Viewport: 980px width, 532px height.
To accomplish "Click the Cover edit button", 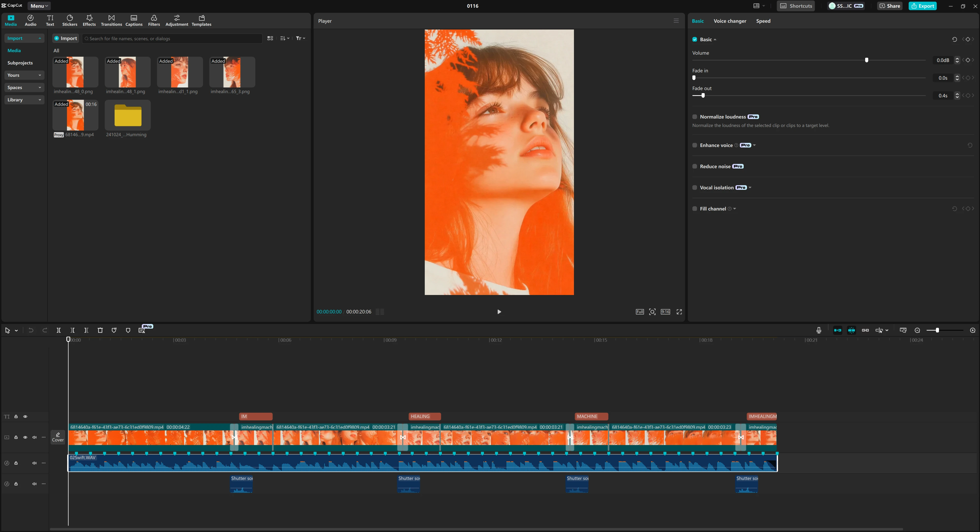I will click(58, 437).
